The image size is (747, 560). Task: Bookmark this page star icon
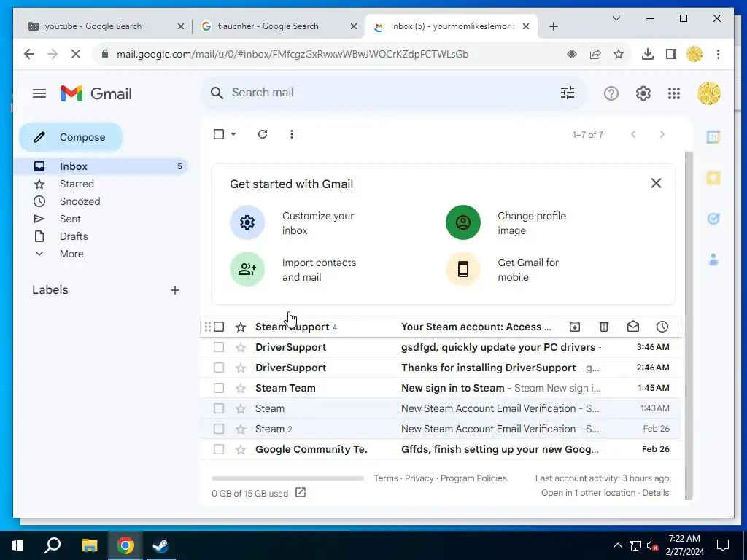pos(619,54)
